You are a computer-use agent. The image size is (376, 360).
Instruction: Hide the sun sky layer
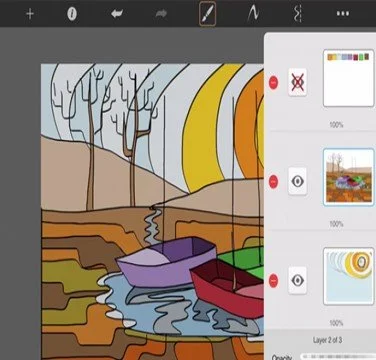[297, 280]
